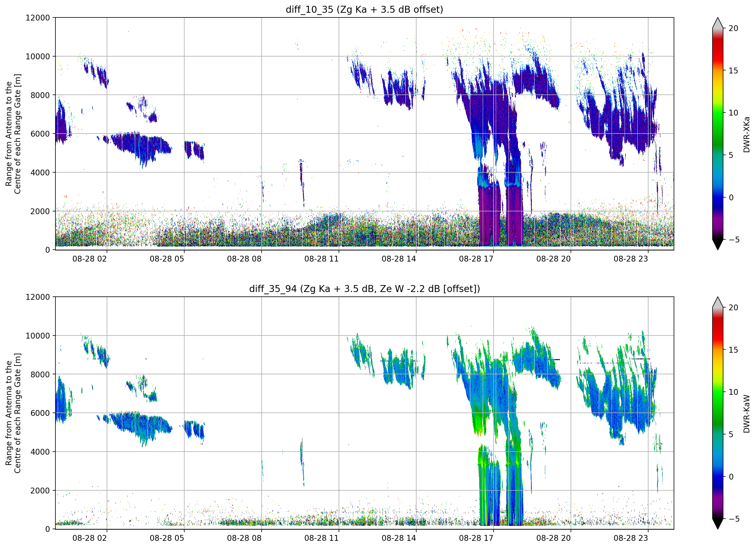Select the DWR-XKa colorbar gradient

click(717, 134)
